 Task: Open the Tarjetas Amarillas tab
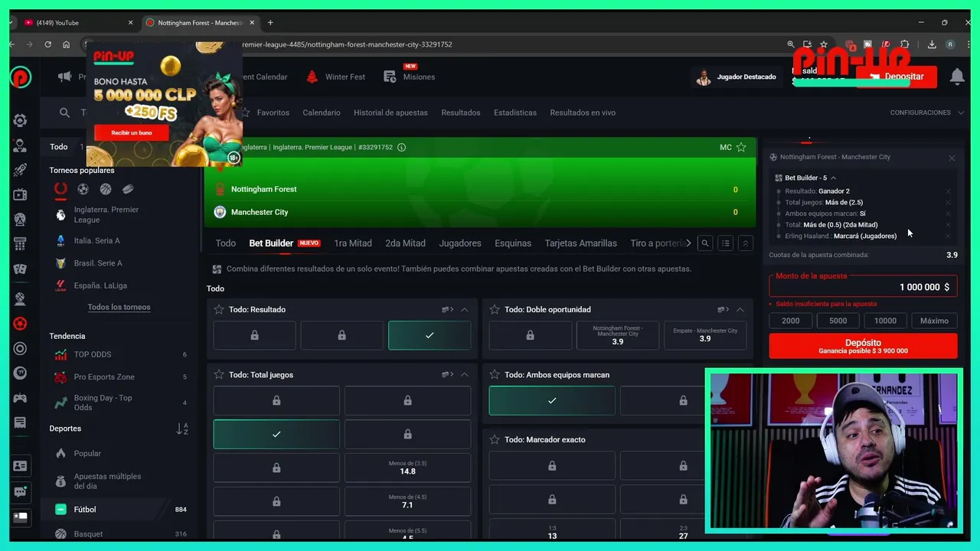(580, 243)
